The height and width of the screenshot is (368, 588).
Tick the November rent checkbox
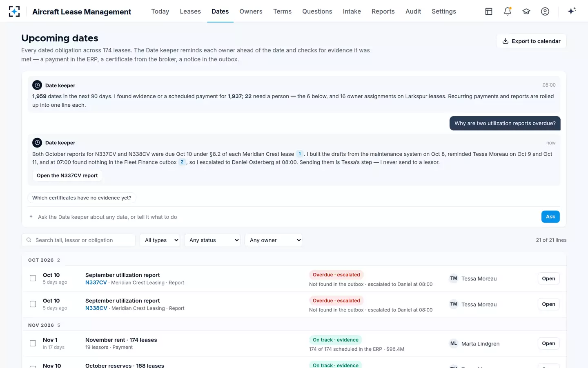[33, 343]
